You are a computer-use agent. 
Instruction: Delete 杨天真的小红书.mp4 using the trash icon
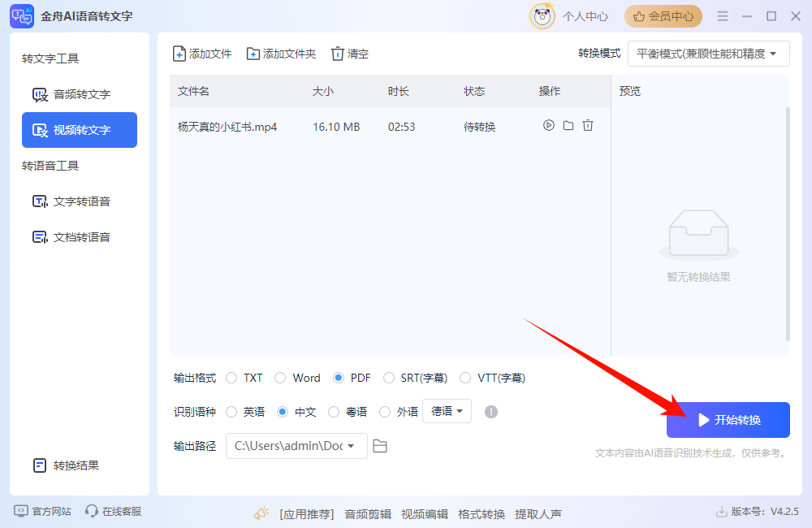pos(588,126)
